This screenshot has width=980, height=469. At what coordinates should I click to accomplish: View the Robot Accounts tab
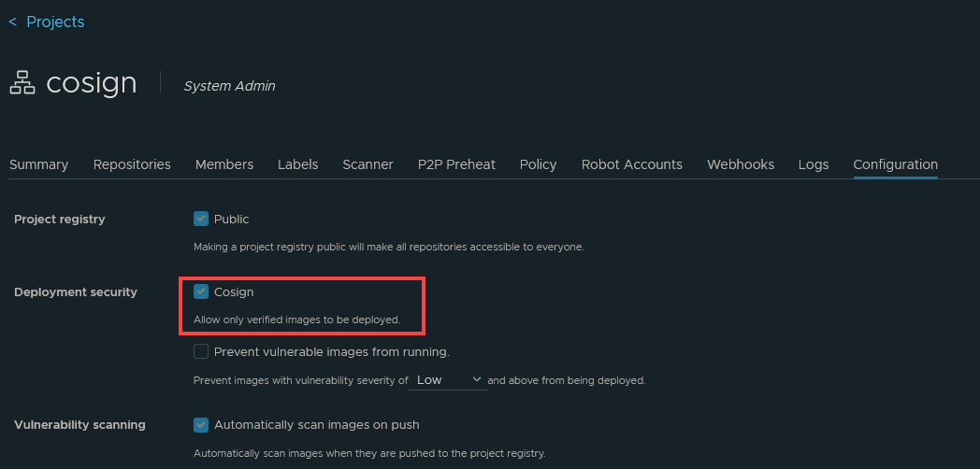[632, 164]
